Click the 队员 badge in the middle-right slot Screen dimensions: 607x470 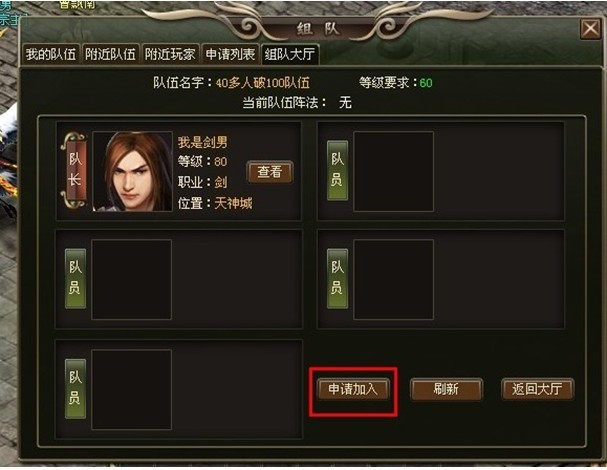[337, 278]
